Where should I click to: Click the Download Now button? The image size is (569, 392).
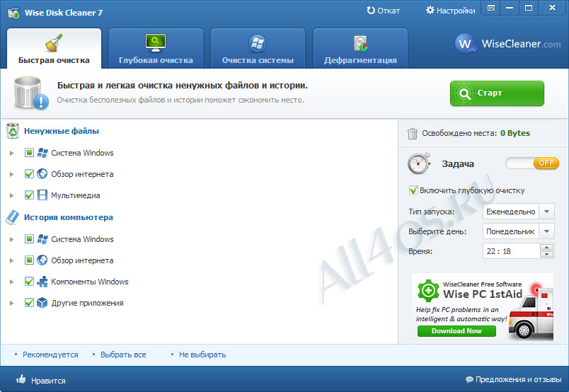pyautogui.click(x=456, y=331)
